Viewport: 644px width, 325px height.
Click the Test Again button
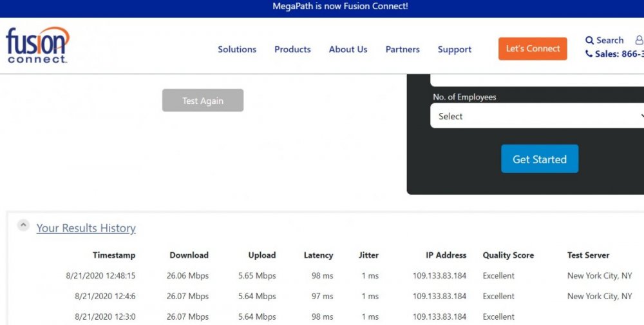click(203, 101)
